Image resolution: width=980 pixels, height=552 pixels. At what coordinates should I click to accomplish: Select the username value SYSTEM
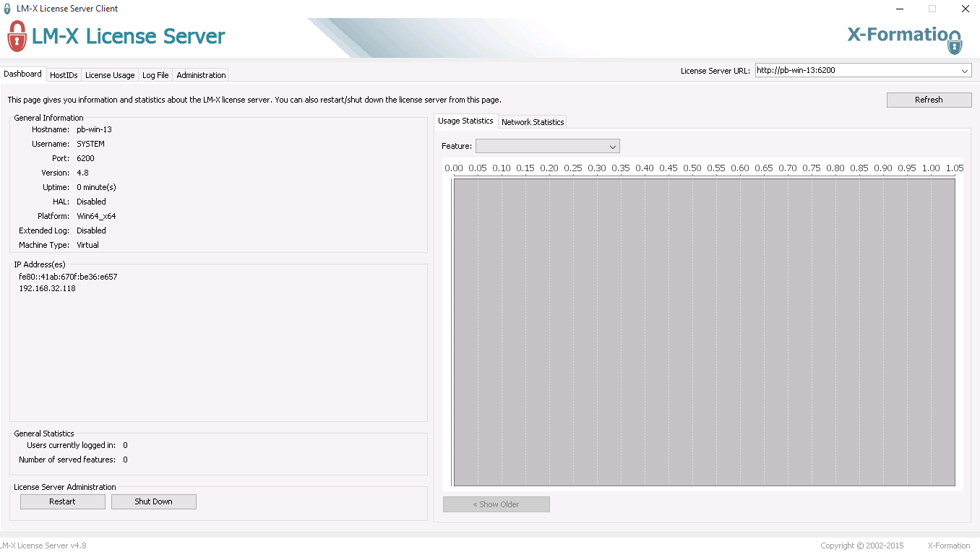coord(91,144)
